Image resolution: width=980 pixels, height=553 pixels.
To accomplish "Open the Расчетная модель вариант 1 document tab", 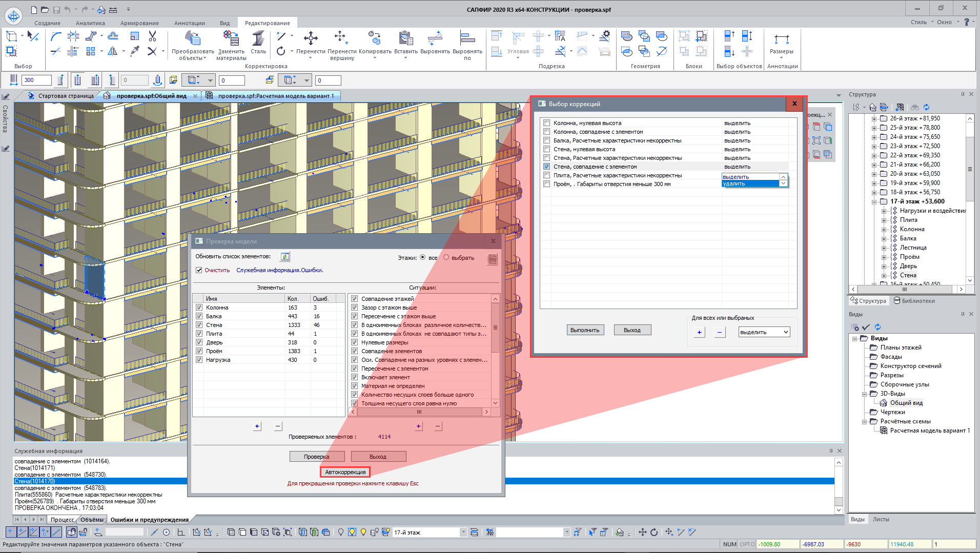I will pyautogui.click(x=275, y=96).
